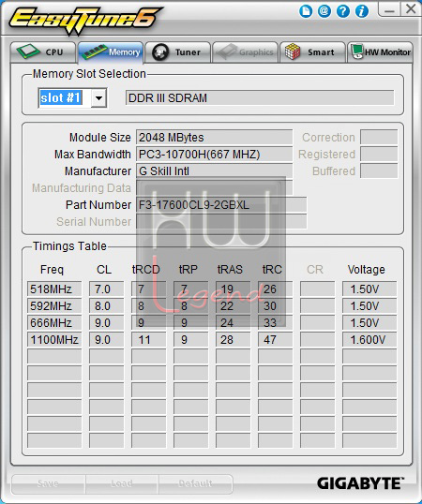Click the Buffered indicator box
422x504 pixels.
pos(379,171)
